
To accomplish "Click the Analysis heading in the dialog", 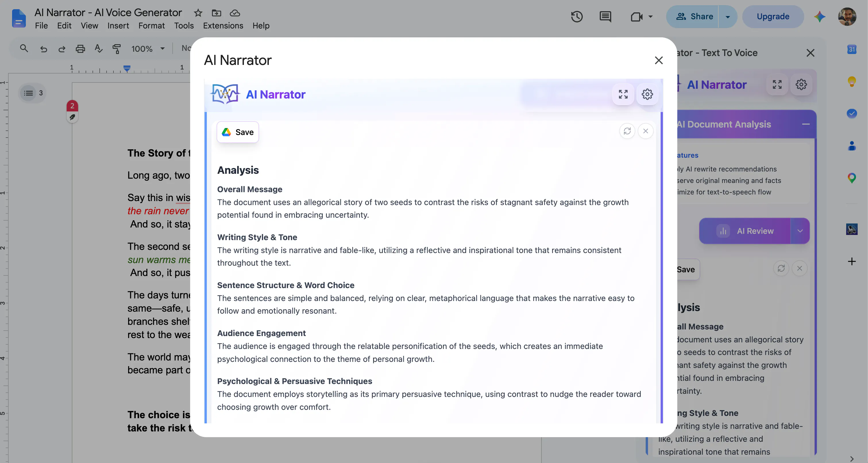I will (238, 170).
